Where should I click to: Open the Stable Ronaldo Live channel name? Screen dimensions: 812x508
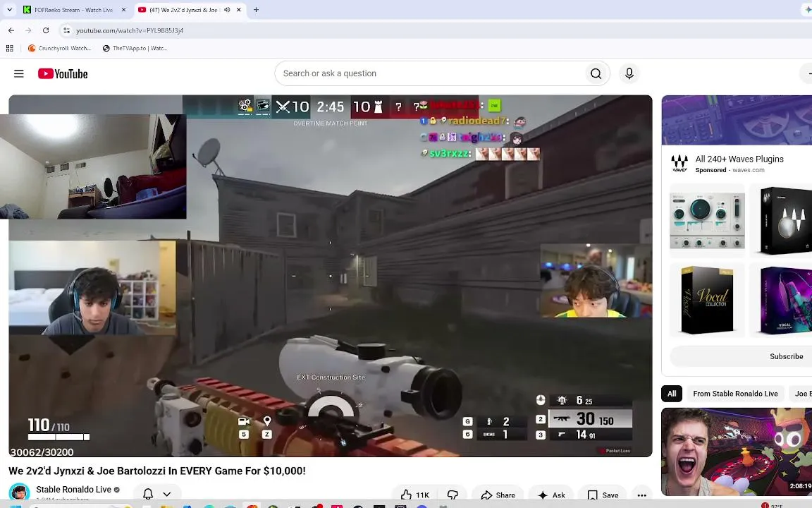[73, 490]
